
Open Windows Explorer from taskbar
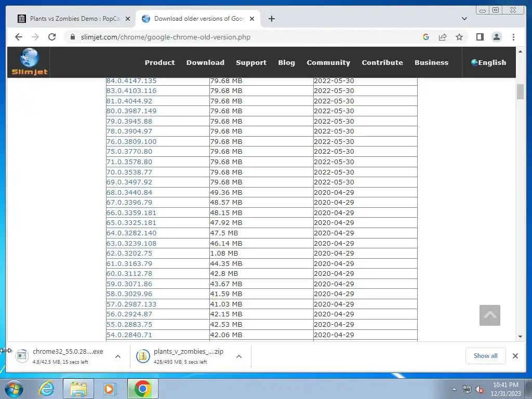[78, 389]
